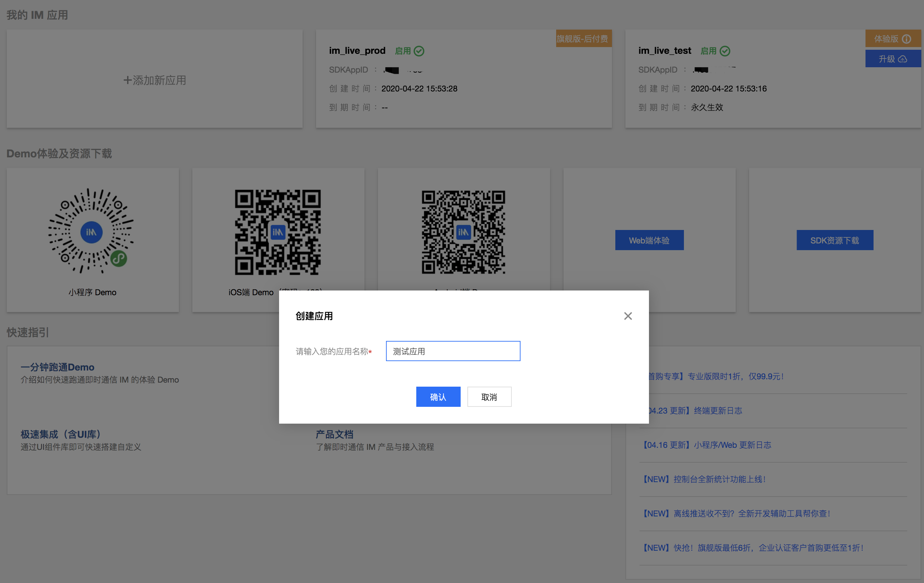924x583 pixels.
Task: Open the 一分钟跑通Demo guide link
Action: (x=57, y=367)
